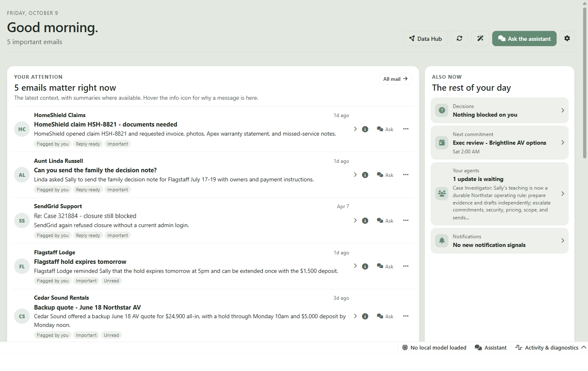
Task: Click No local model loaded status
Action: pyautogui.click(x=434, y=348)
